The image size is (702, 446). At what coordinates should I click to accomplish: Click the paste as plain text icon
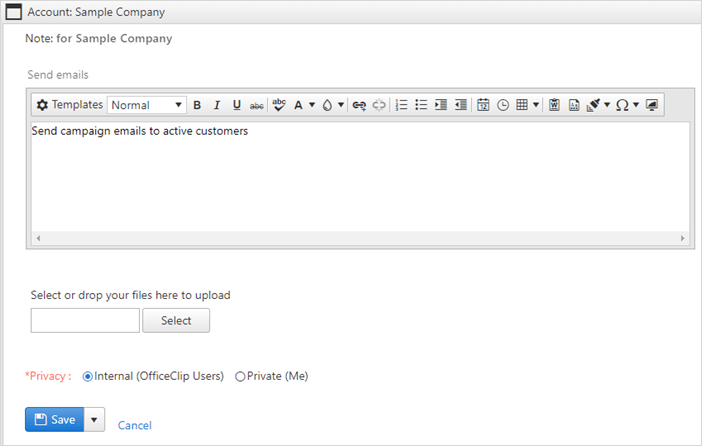[x=574, y=105]
